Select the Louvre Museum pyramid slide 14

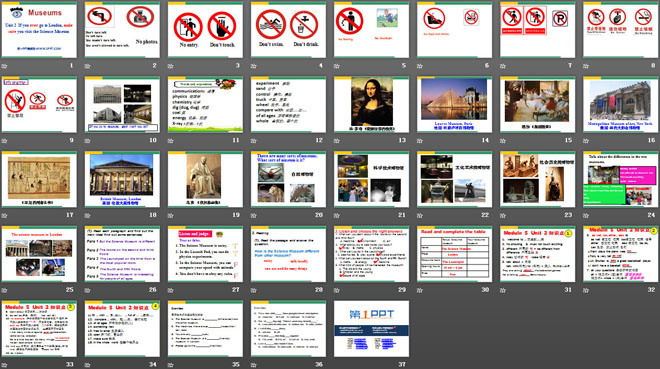[x=455, y=105]
